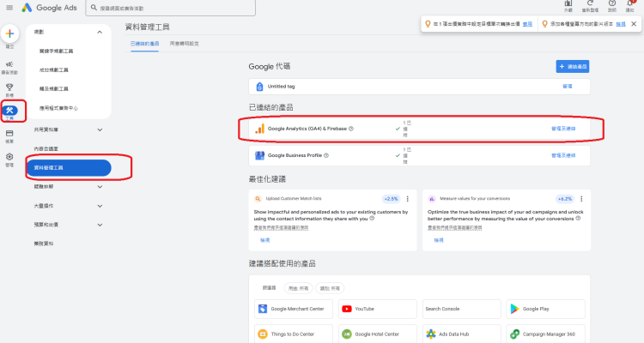The image size is (644, 343).
Task: Expand the shared library section chevron
Action: (x=100, y=129)
